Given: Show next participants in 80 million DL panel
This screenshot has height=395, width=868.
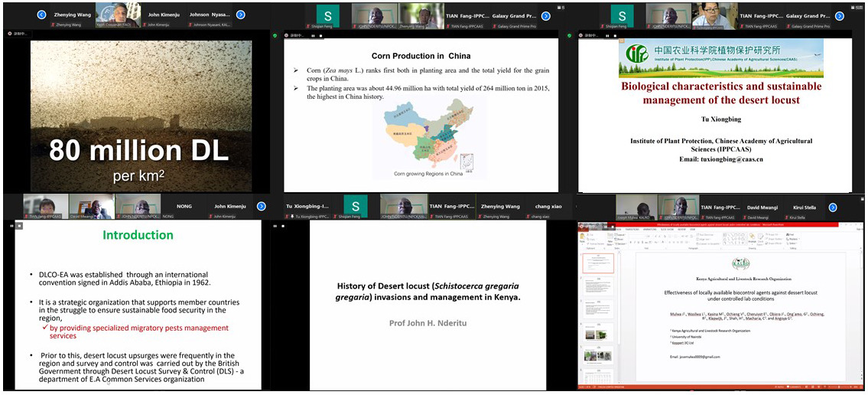Looking at the screenshot, I should tap(240, 15).
